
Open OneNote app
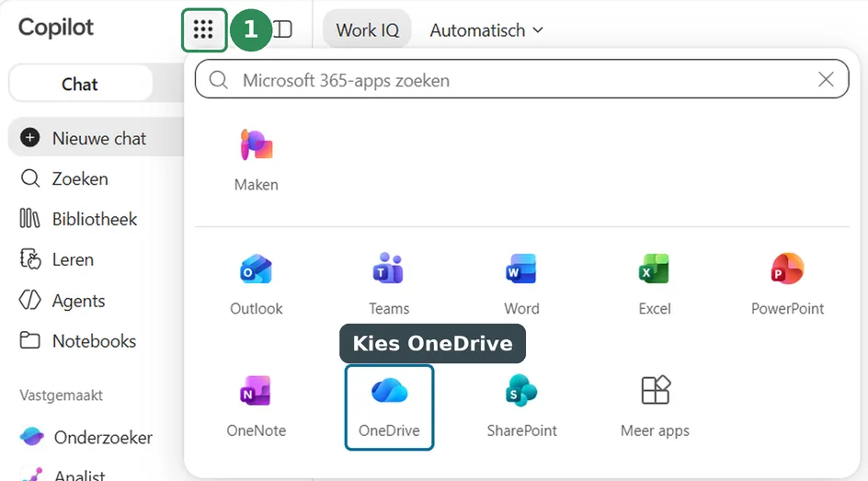pos(256,407)
